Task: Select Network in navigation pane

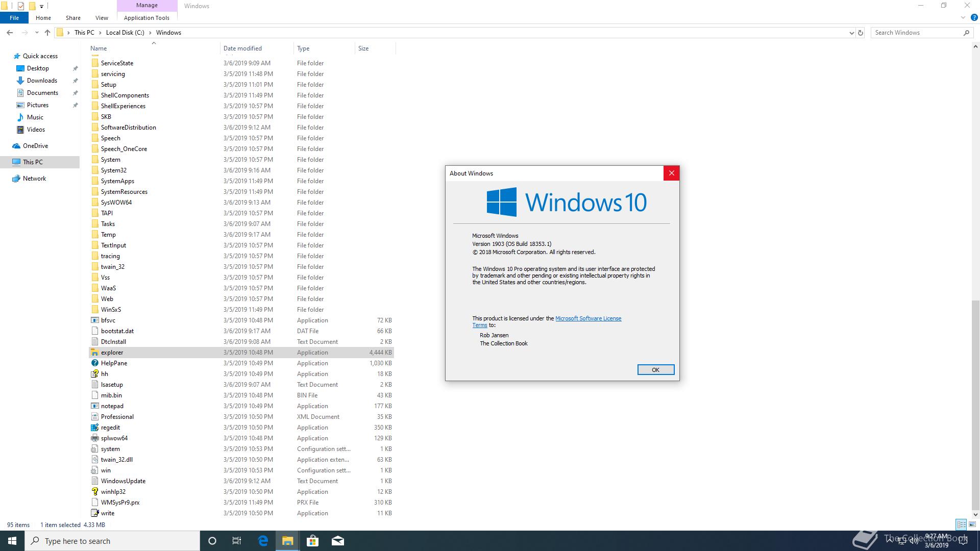Action: (34, 179)
